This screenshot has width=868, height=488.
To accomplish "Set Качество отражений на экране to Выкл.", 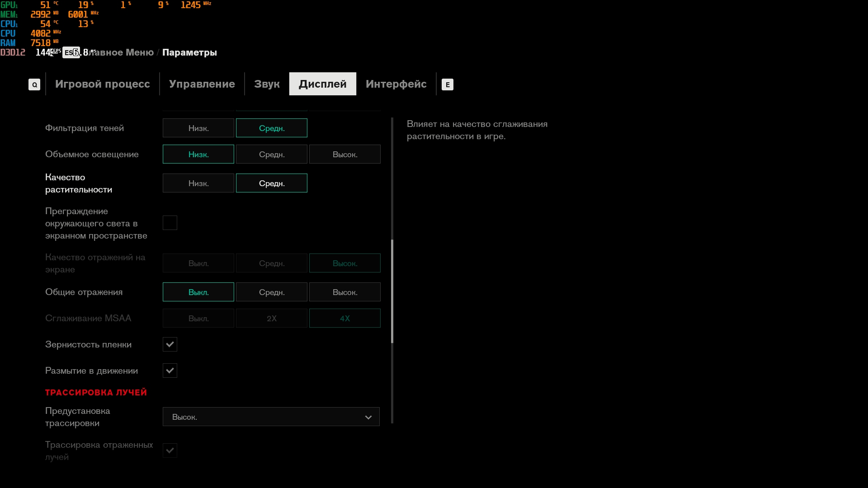I will (x=198, y=263).
